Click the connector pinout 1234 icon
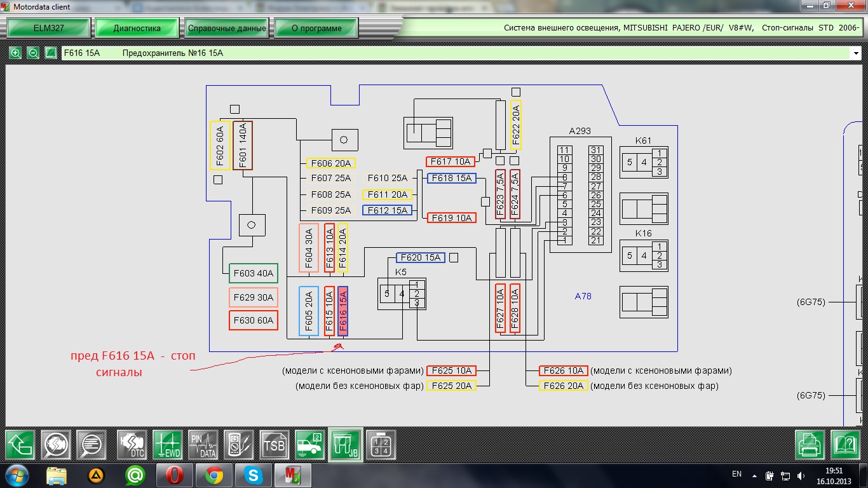868x488 pixels. [381, 445]
